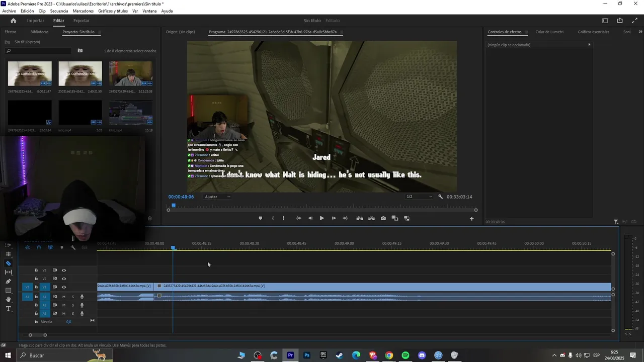644x362 pixels.
Task: Switch to the Exportar workspace
Action: point(81,21)
